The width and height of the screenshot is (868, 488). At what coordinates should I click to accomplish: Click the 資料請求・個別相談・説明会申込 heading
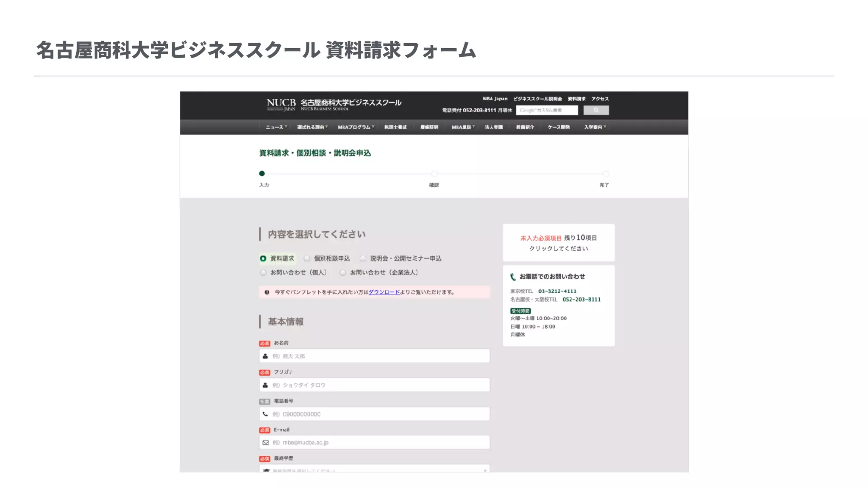pos(315,153)
